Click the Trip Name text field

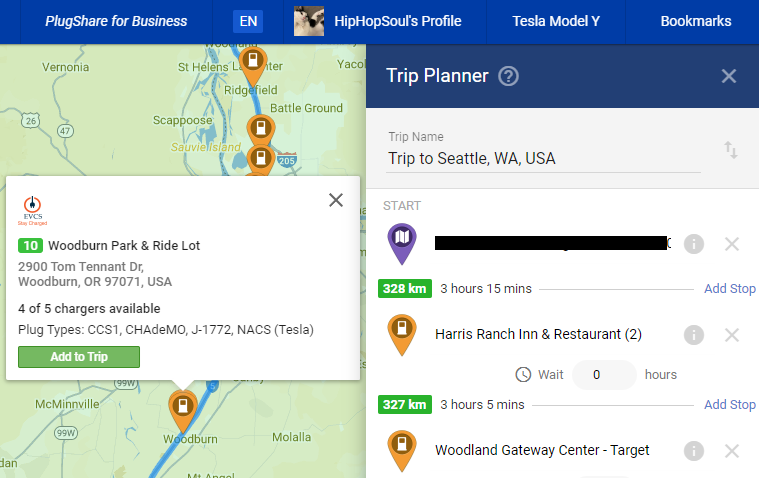coord(544,158)
